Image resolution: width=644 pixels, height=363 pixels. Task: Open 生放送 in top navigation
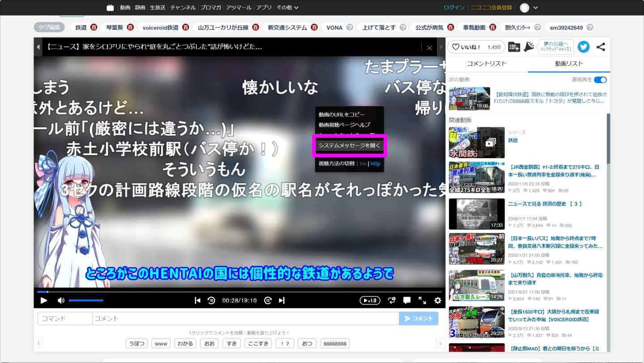157,8
